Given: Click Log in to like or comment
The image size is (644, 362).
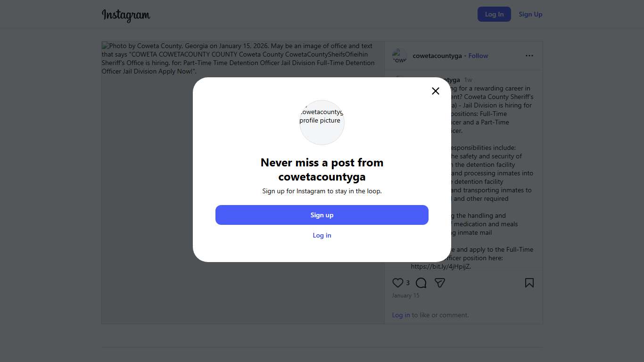Looking at the screenshot, I should pos(401,315).
